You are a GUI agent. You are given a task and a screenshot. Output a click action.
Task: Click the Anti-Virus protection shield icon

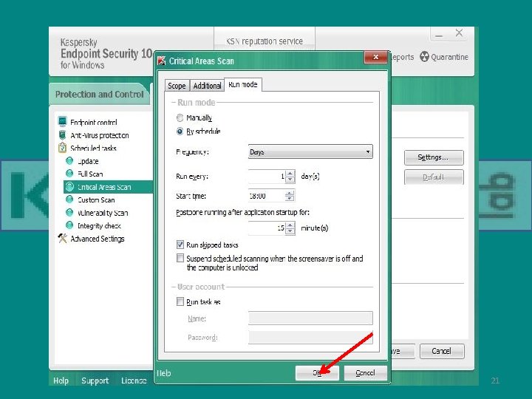[62, 135]
